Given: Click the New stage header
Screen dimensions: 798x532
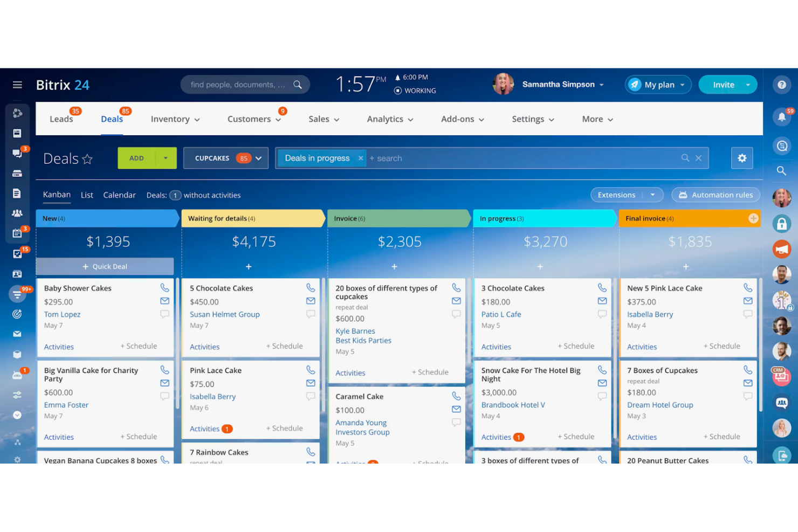Looking at the screenshot, I should pos(107,218).
